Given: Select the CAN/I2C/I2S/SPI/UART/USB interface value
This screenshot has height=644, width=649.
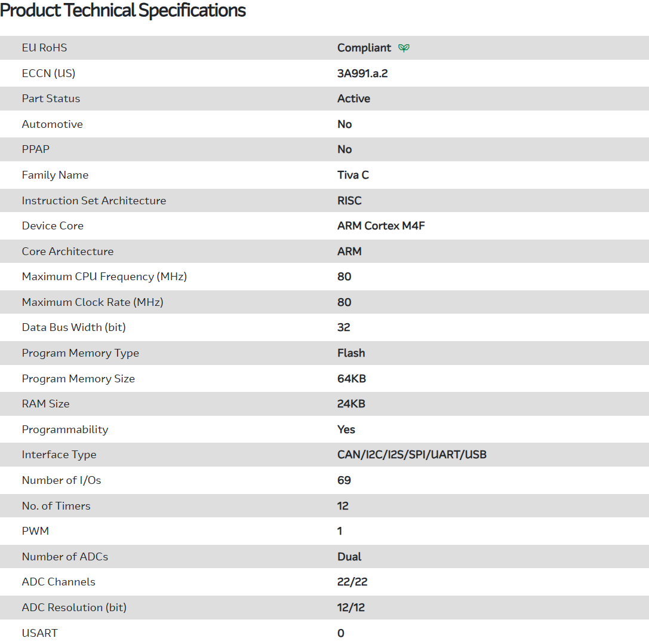Looking at the screenshot, I should click(411, 455).
